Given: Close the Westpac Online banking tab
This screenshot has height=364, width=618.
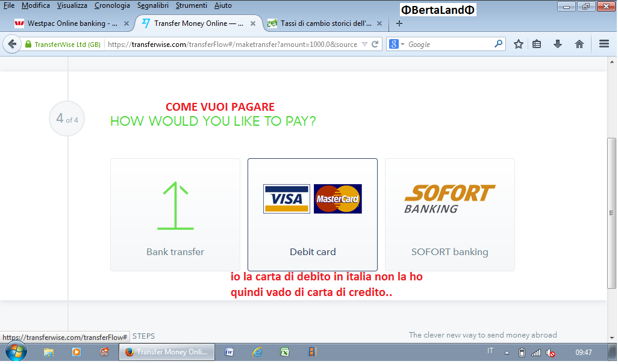Looking at the screenshot, I should (x=126, y=23).
